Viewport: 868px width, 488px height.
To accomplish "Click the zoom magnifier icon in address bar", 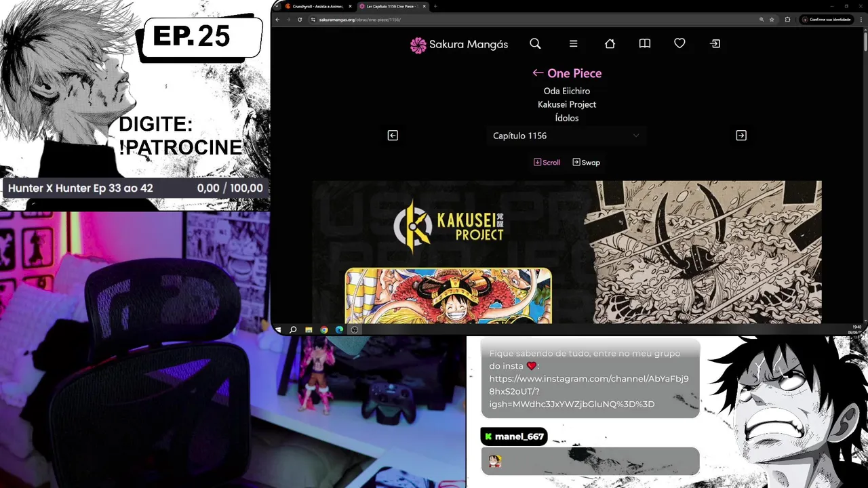I will [762, 20].
